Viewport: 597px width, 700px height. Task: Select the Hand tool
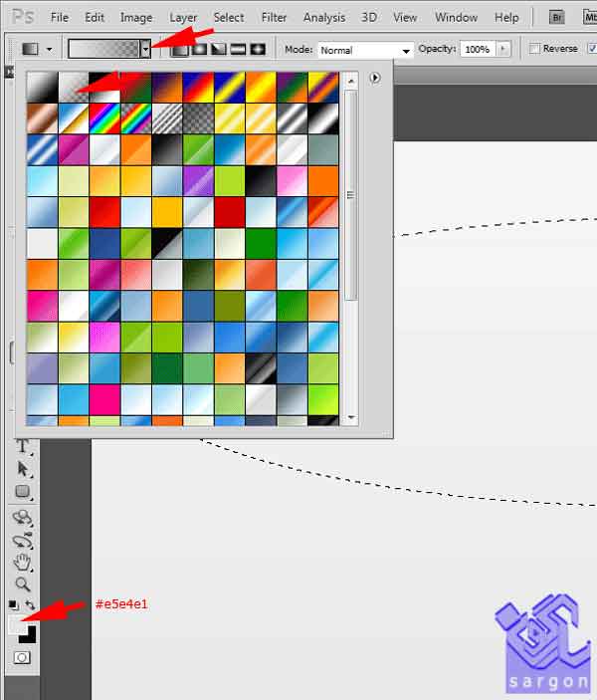click(22, 563)
